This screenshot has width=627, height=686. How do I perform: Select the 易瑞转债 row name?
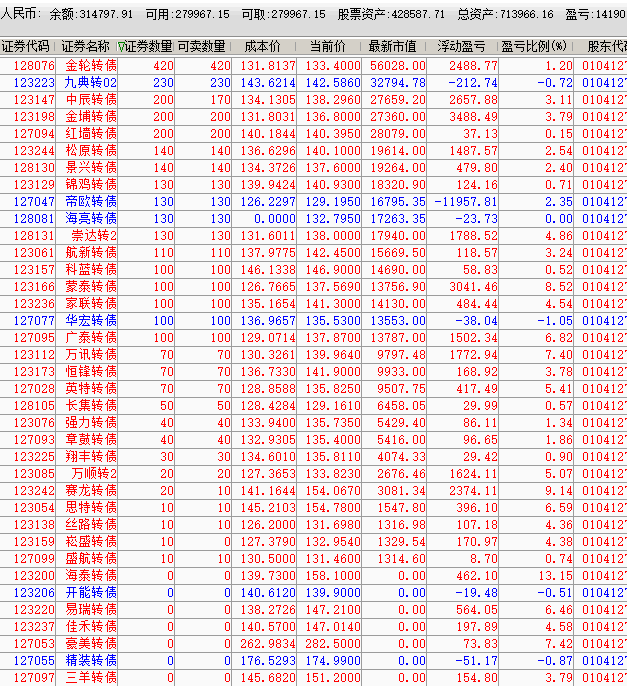tap(91, 609)
